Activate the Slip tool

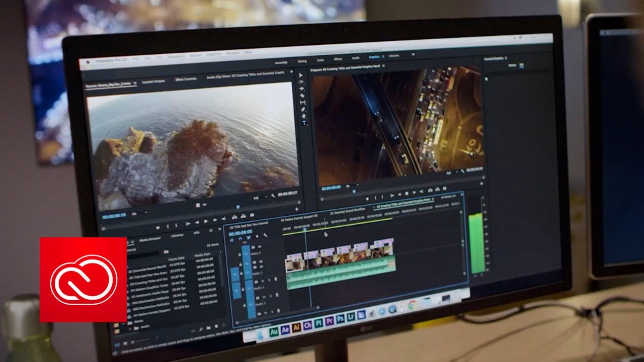click(302, 101)
